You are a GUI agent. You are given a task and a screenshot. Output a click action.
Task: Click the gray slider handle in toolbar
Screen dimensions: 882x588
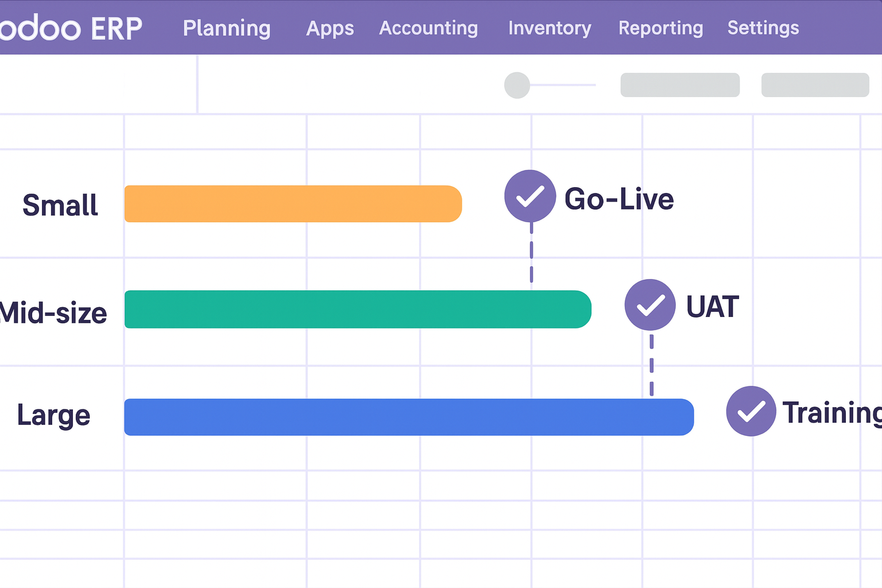click(x=517, y=85)
